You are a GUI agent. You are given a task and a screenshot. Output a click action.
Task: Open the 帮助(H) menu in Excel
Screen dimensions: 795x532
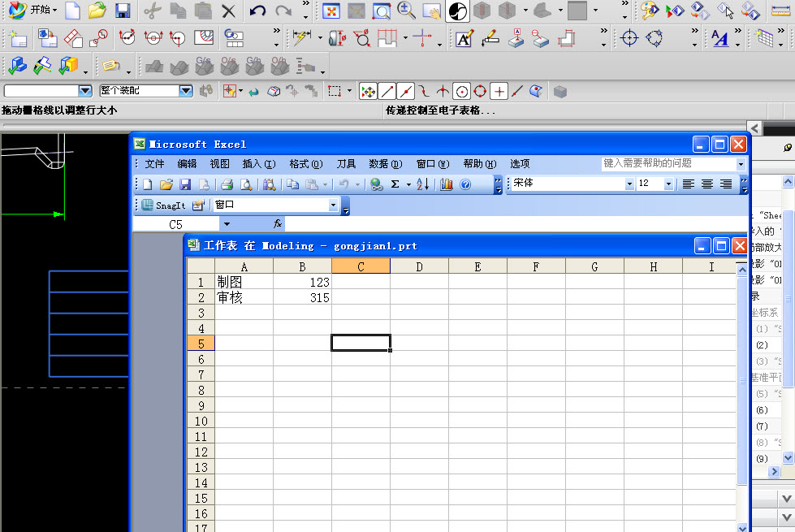click(x=480, y=164)
